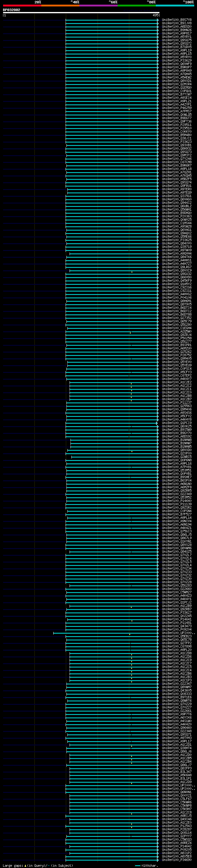This screenshot has width=197, height=868.
Task: Open hit UniRef100_A8DS92
Action: click(x=177, y=437)
